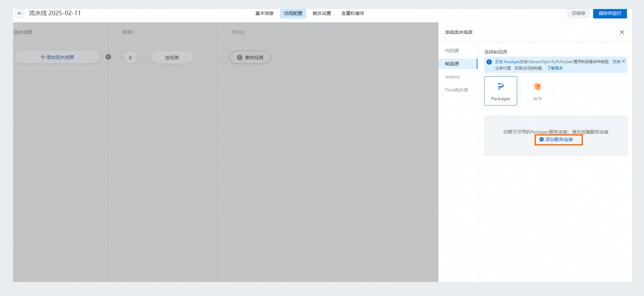This screenshot has width=644, height=296.
Task: Click the 新的任务 button
Action: coord(250,57)
